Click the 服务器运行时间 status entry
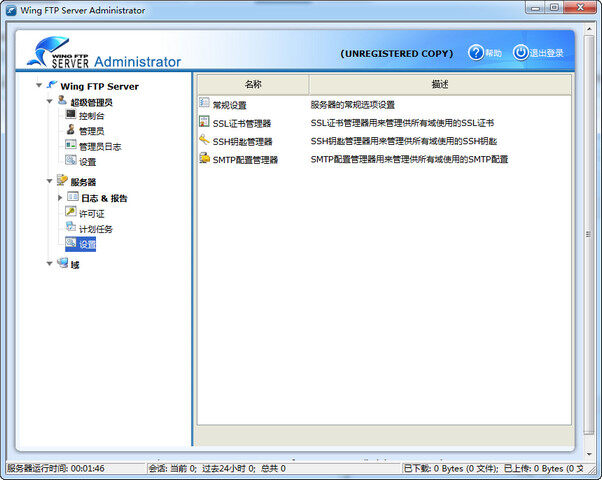This screenshot has width=602, height=480. click(x=56, y=468)
